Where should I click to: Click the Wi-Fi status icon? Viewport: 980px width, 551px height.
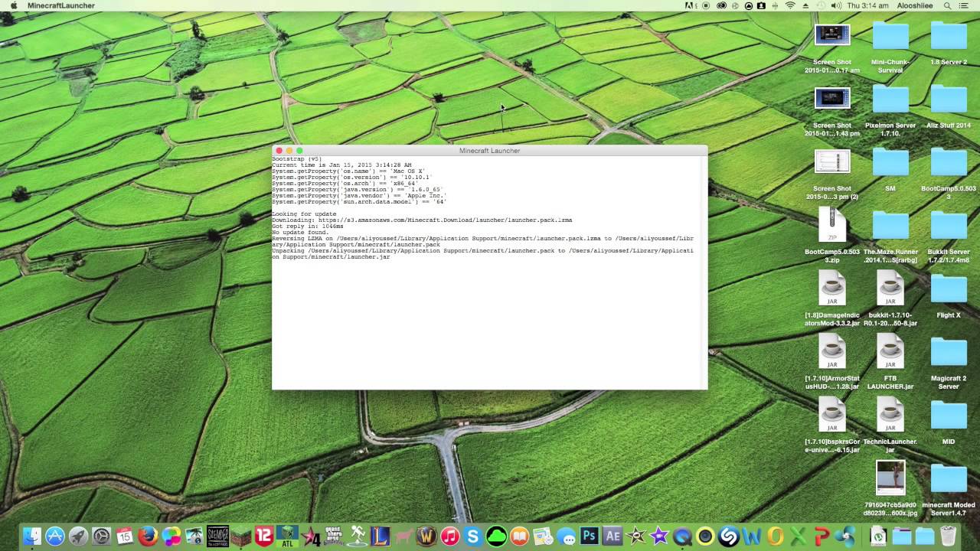pyautogui.click(x=790, y=5)
